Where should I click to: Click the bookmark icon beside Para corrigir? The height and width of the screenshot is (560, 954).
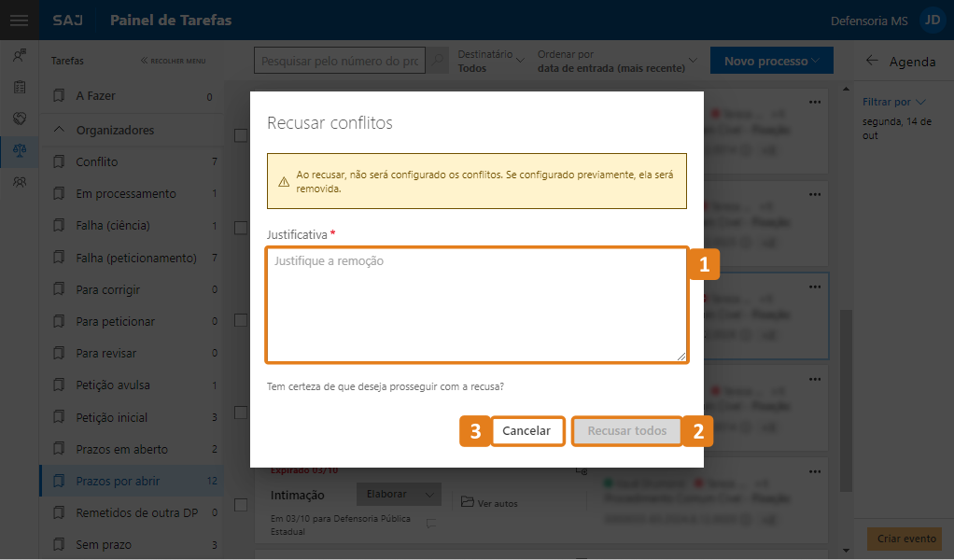point(59,289)
